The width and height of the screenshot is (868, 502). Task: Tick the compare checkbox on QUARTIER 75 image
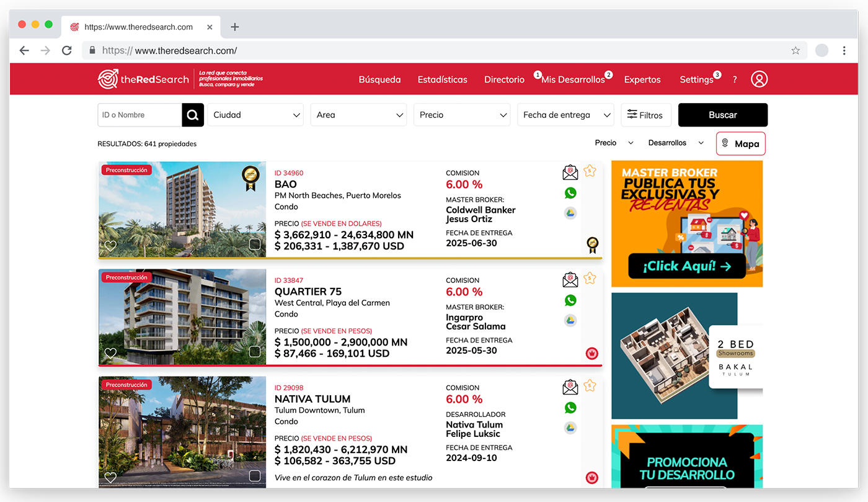(255, 352)
